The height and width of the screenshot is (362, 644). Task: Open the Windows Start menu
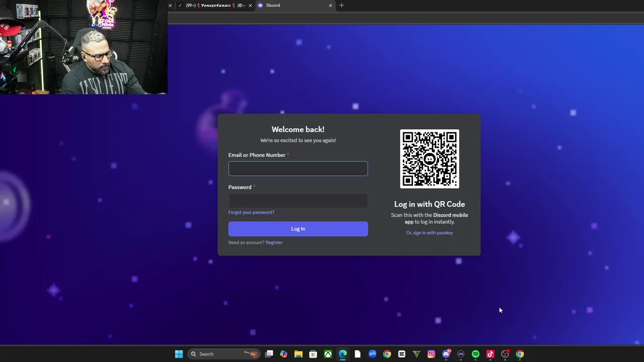(x=179, y=354)
